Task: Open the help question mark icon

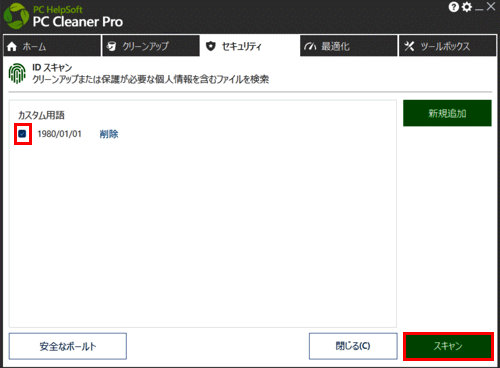Action: pos(454,7)
